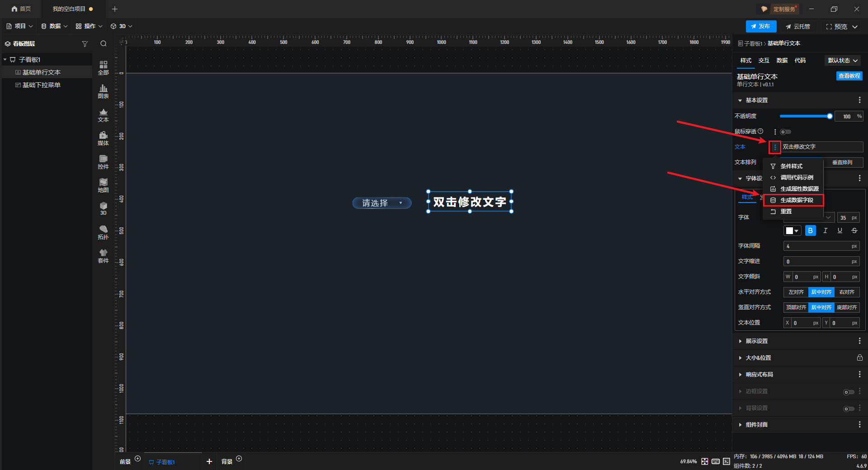Enable the 背景设置 toggle
Image resolution: width=868 pixels, height=470 pixels.
coord(849,409)
